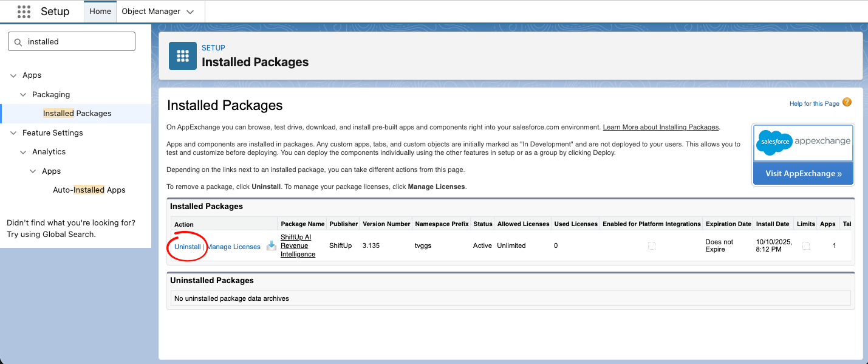Collapse the Apps node under Analytics
The width and height of the screenshot is (868, 364).
point(33,171)
